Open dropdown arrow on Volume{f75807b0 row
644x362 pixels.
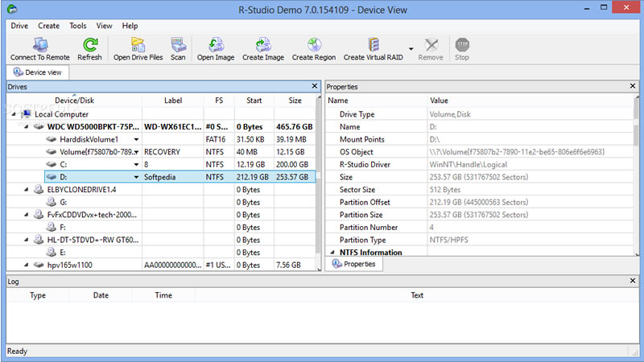click(136, 152)
